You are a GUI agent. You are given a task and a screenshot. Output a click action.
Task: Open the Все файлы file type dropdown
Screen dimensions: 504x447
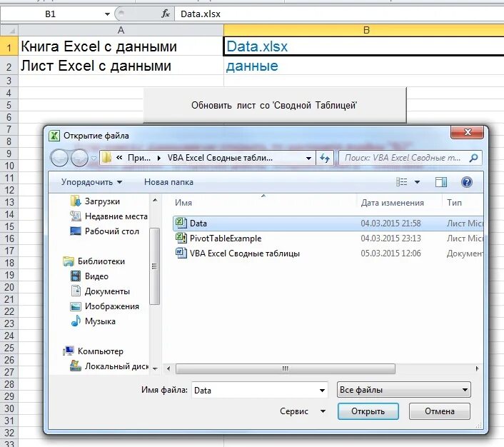404,390
